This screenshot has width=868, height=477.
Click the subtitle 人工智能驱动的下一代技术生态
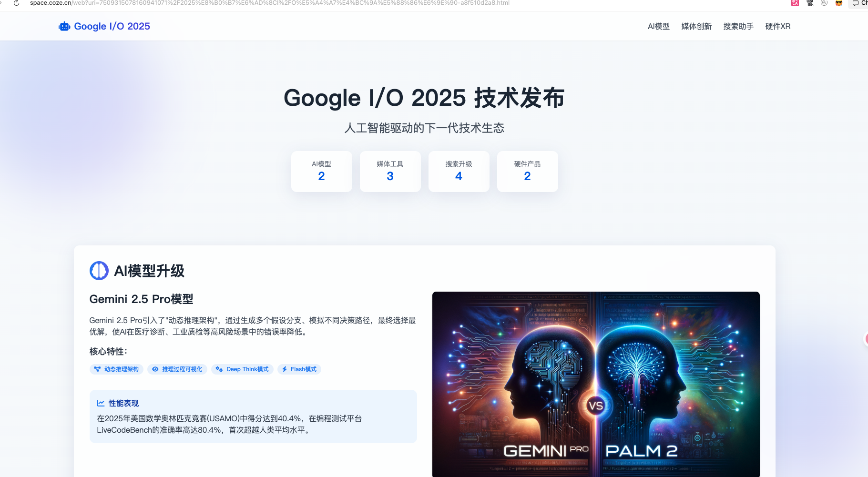424,128
